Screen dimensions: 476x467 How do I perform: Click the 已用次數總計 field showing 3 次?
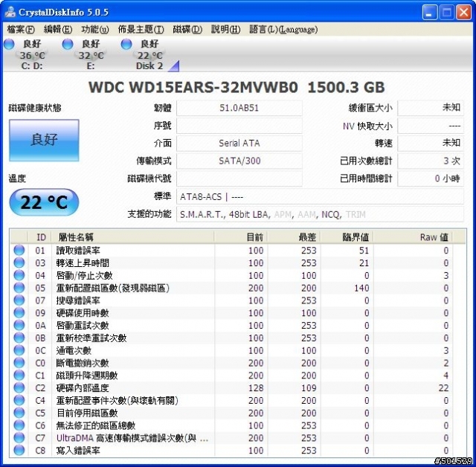click(431, 161)
